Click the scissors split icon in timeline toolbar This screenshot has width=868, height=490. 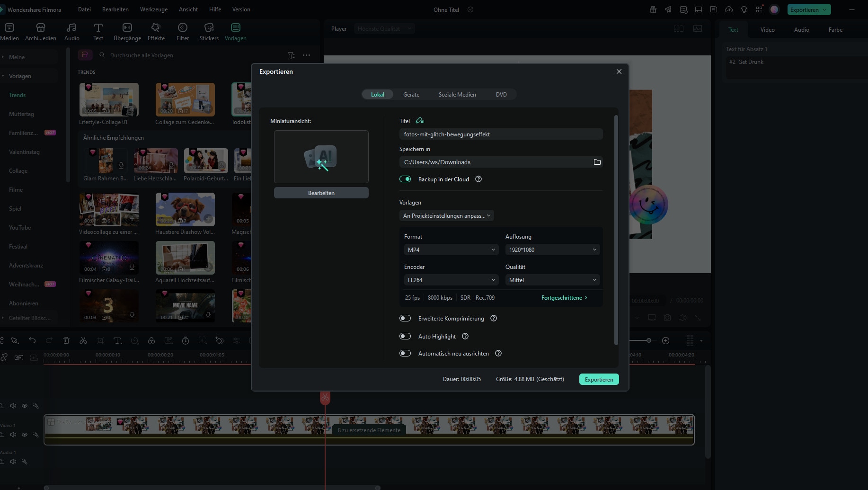tap(83, 340)
